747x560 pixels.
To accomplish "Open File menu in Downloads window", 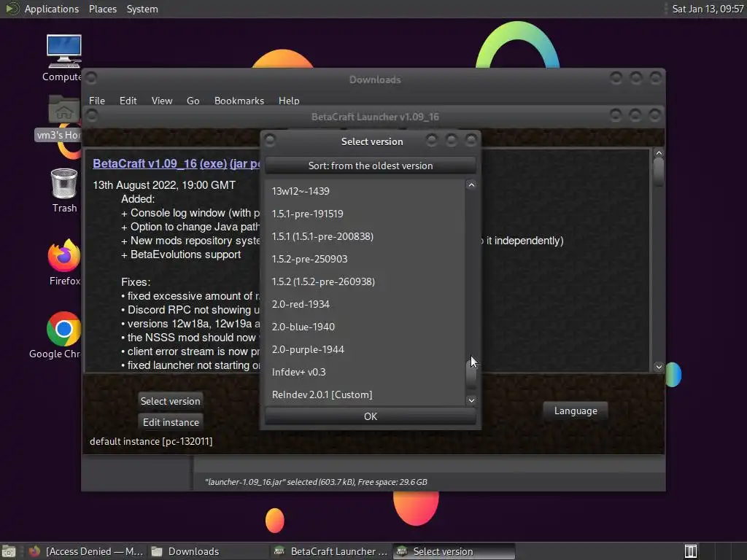I will click(x=97, y=101).
